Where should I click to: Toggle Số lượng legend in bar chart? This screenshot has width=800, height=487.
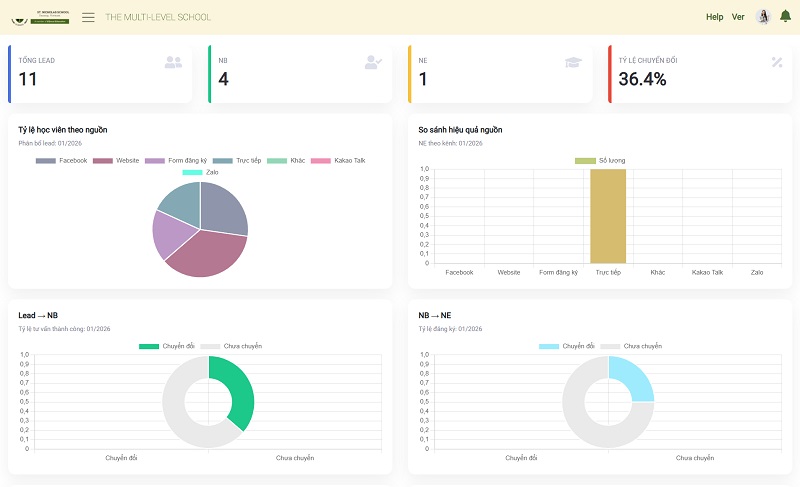tap(600, 161)
